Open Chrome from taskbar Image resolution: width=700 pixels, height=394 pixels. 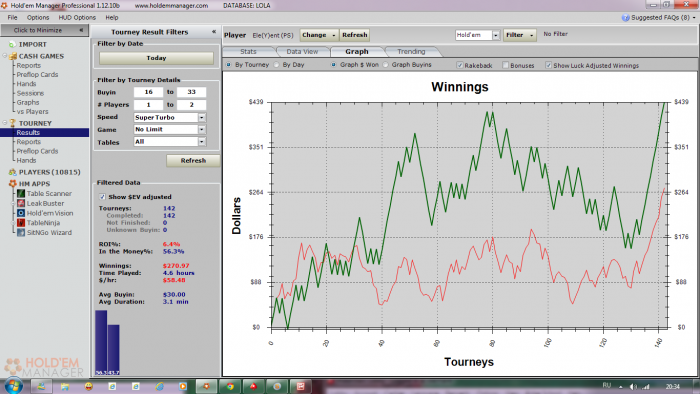[x=230, y=386]
